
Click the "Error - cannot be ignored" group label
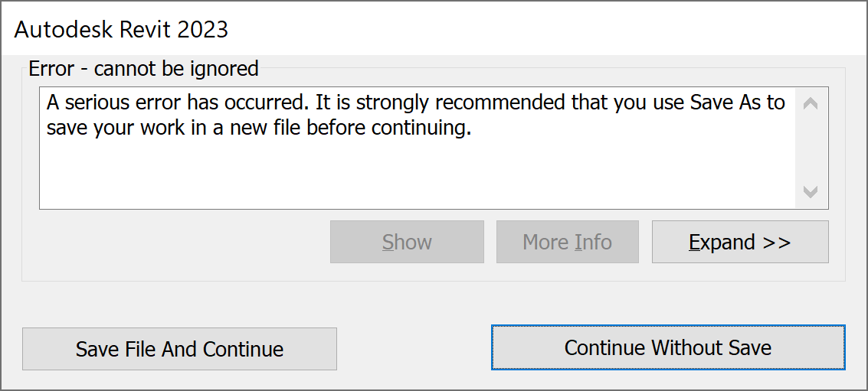[143, 69]
